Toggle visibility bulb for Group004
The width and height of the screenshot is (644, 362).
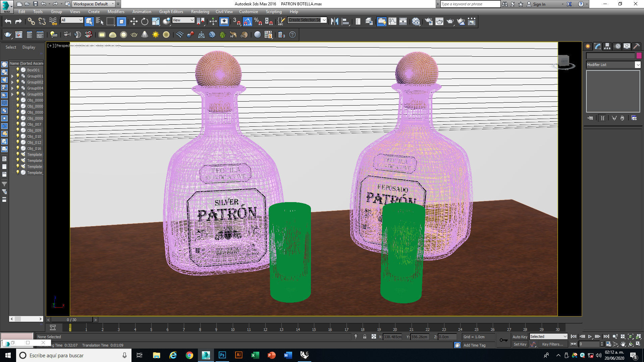(18, 88)
